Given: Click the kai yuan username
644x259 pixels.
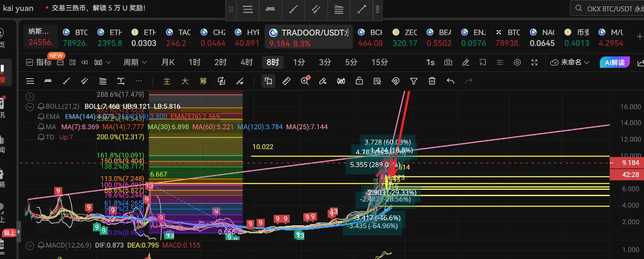Looking at the screenshot, I should click(18, 8).
